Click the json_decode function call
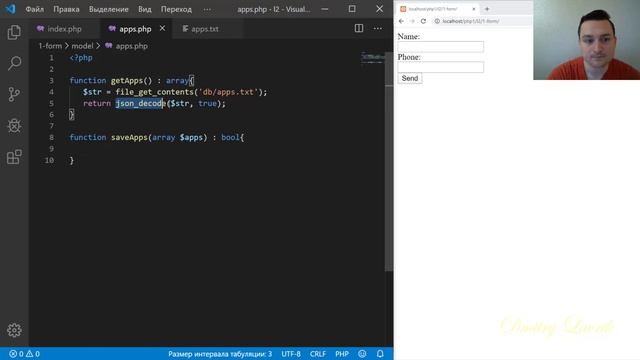Viewport: 640px width, 360px height. coord(140,103)
